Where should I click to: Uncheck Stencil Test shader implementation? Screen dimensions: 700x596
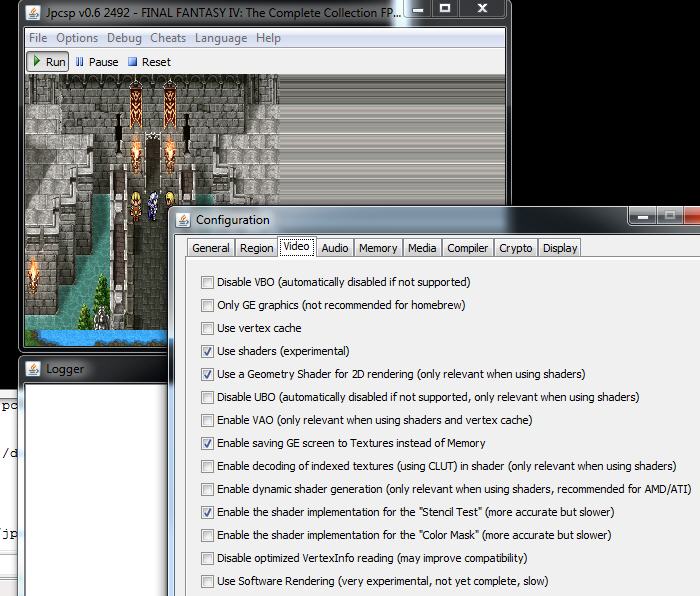coord(208,513)
